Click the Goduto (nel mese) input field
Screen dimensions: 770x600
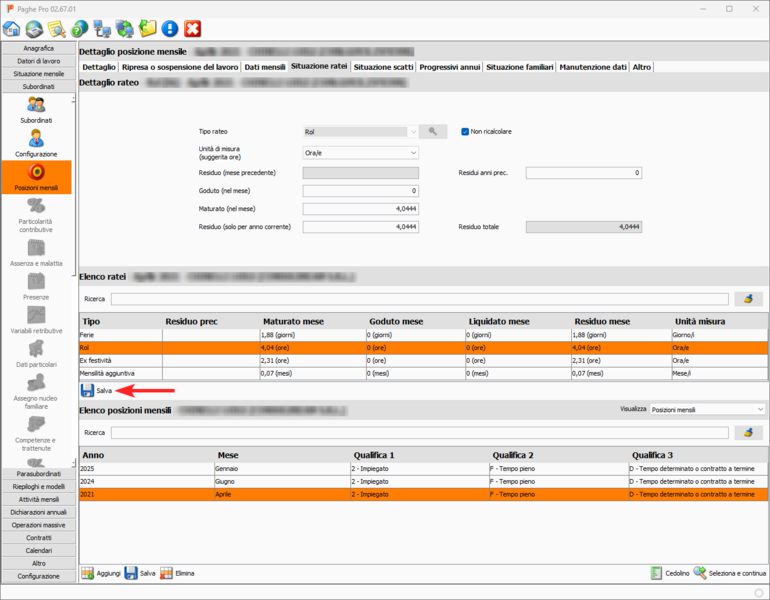360,190
